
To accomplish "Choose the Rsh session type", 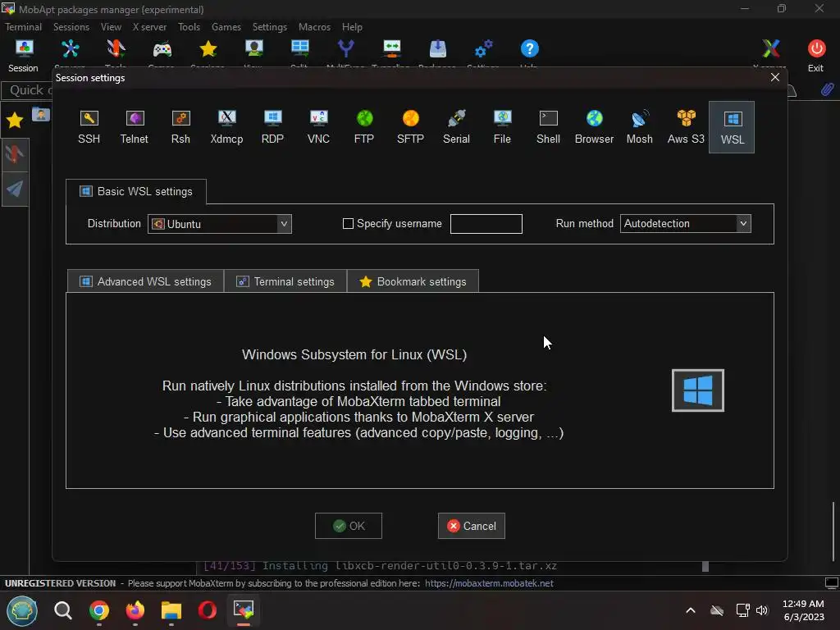I will (180, 127).
